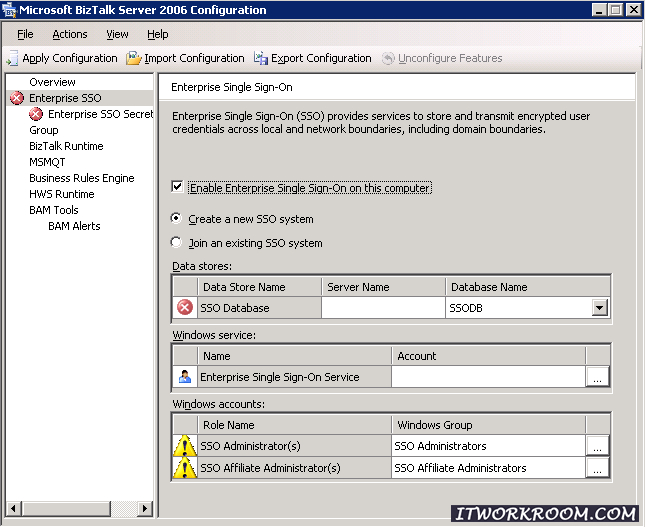
Task: Click the Account column header
Action: click(x=488, y=356)
